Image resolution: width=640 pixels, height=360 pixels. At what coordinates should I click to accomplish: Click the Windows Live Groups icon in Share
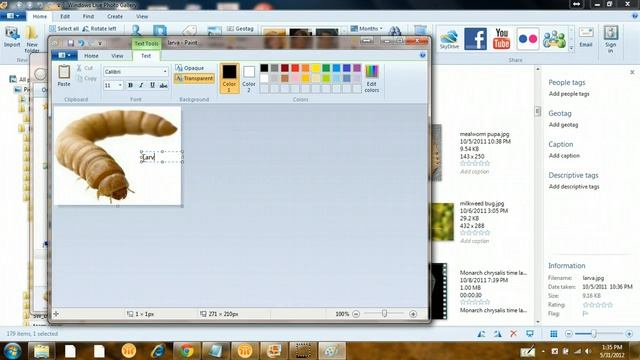pyautogui.click(x=554, y=39)
